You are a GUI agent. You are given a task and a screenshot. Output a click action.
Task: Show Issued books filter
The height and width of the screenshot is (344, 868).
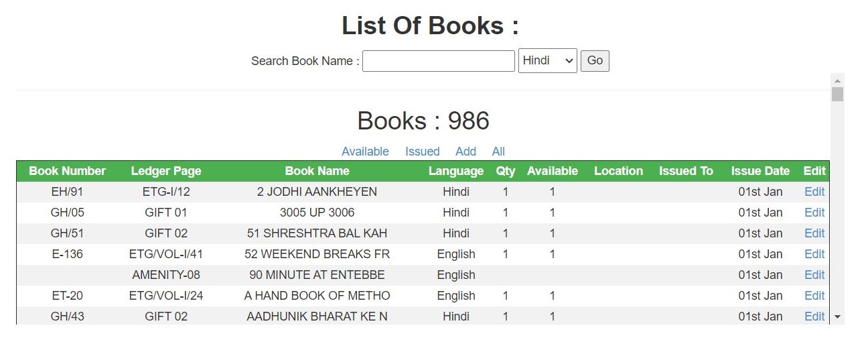coord(423,152)
